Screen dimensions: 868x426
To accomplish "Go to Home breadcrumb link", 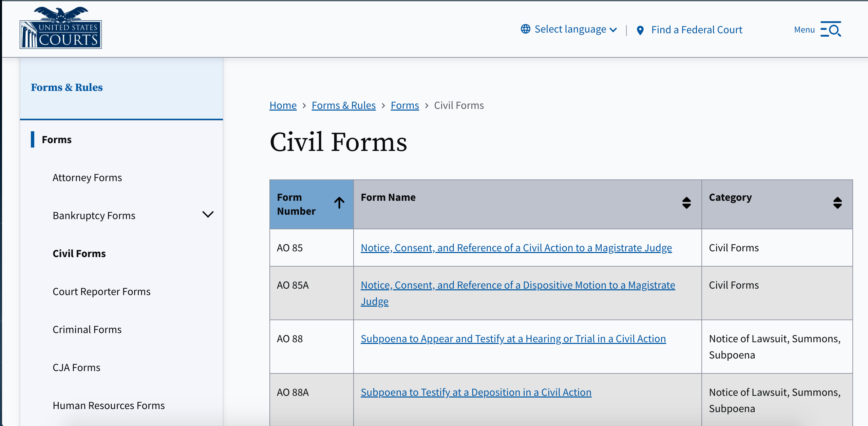I will (283, 105).
